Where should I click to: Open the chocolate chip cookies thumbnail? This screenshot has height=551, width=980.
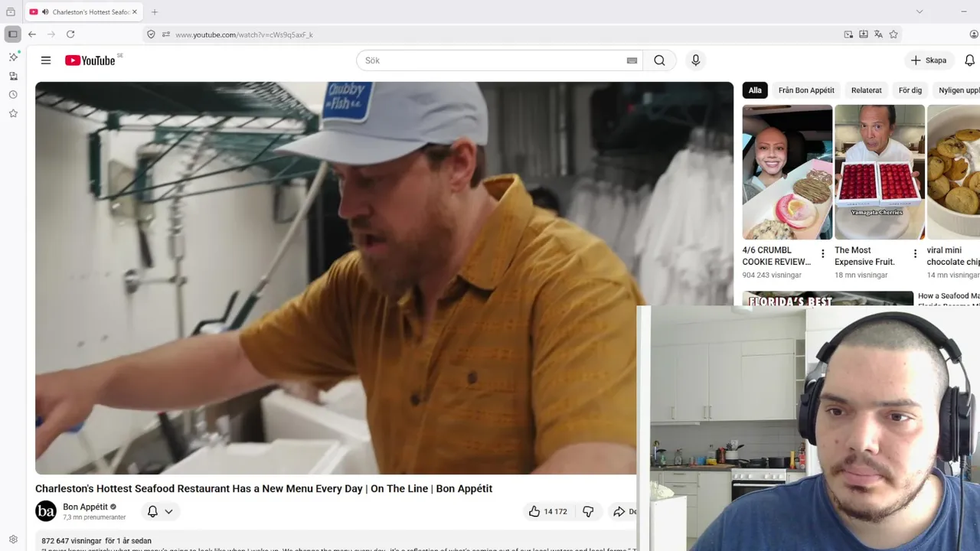point(953,172)
